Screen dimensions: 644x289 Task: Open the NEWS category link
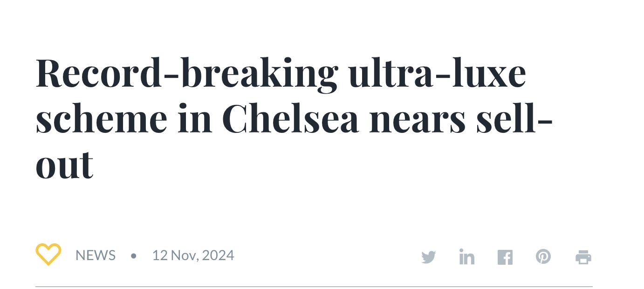[96, 255]
